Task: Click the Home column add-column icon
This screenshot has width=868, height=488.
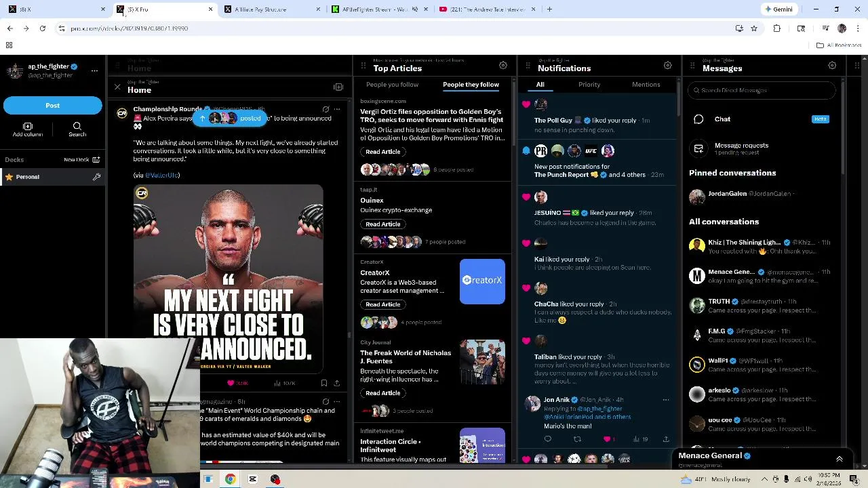Action: (338, 87)
